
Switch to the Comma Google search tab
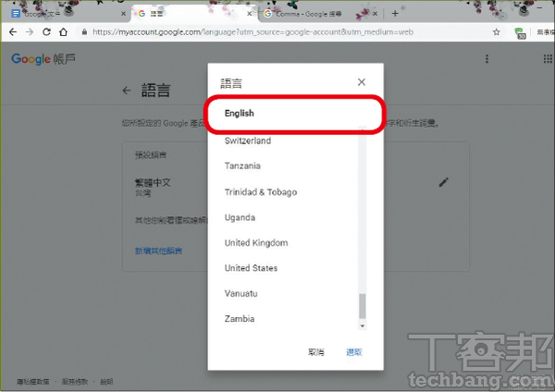pos(320,14)
